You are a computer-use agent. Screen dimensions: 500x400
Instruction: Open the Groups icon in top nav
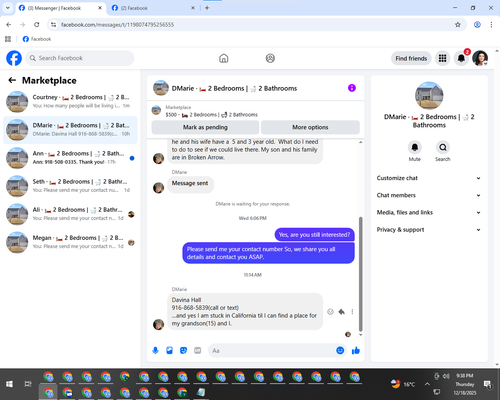click(x=270, y=58)
